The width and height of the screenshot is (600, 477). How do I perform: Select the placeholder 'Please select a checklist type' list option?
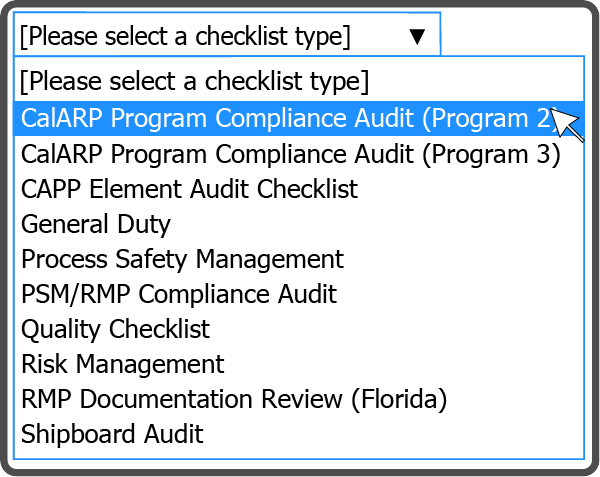tap(299, 81)
